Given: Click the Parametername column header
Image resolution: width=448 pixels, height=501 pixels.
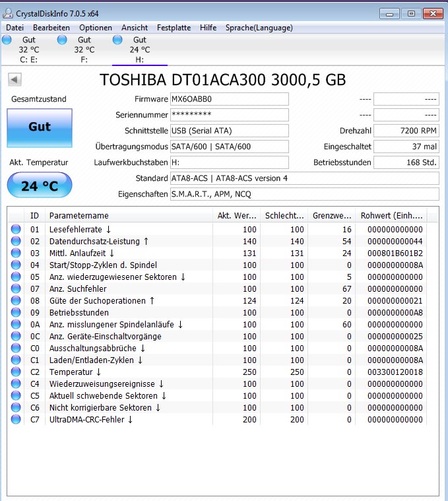Looking at the screenshot, I should point(129,216).
